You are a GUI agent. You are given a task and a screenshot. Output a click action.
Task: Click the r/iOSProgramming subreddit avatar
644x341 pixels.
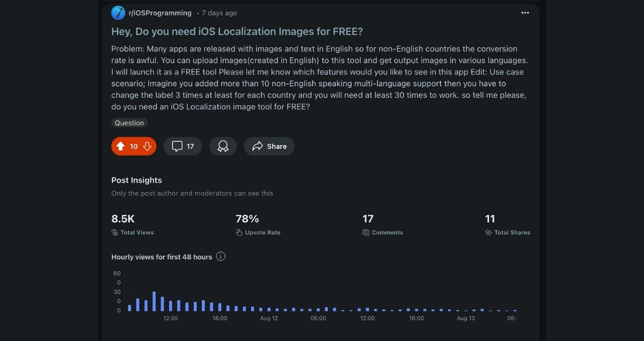click(x=117, y=12)
